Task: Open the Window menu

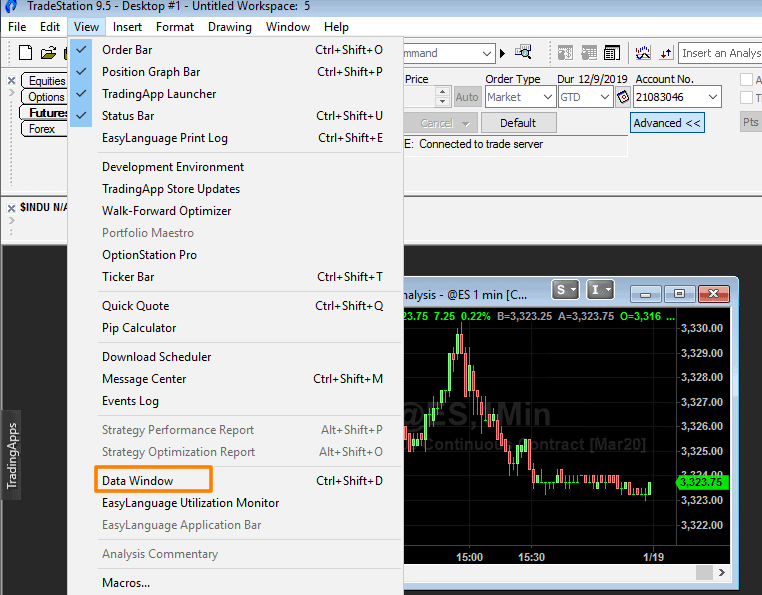Action: tap(288, 27)
